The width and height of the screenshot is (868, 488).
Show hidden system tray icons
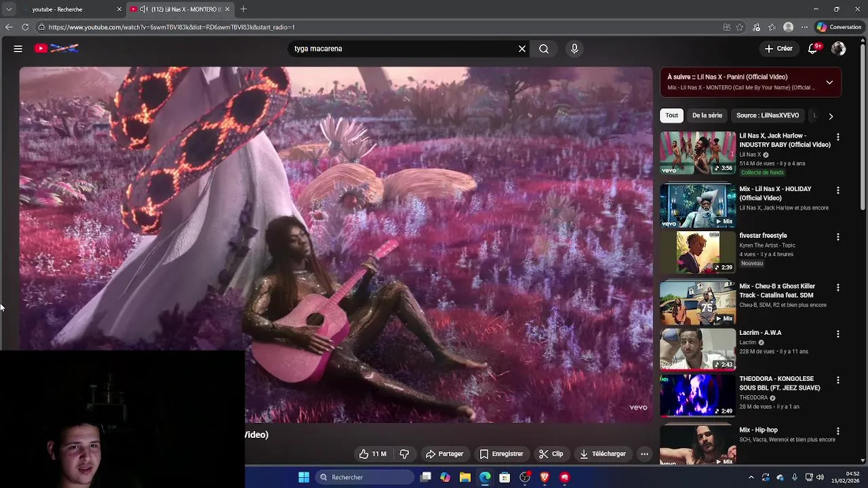[x=751, y=477]
